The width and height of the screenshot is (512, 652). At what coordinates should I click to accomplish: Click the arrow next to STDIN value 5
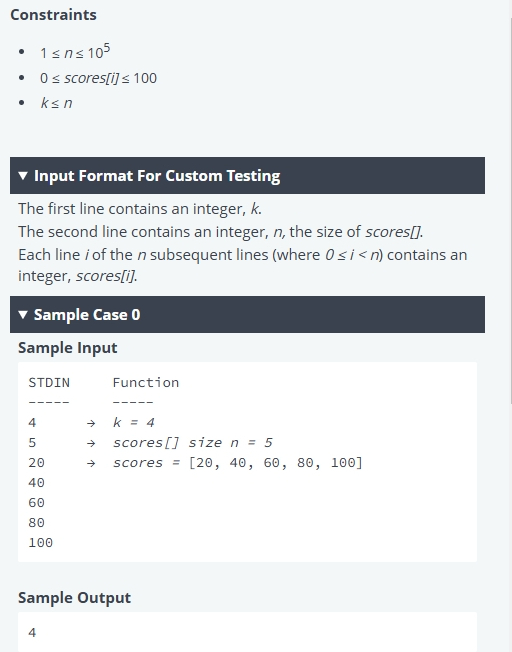point(91,443)
